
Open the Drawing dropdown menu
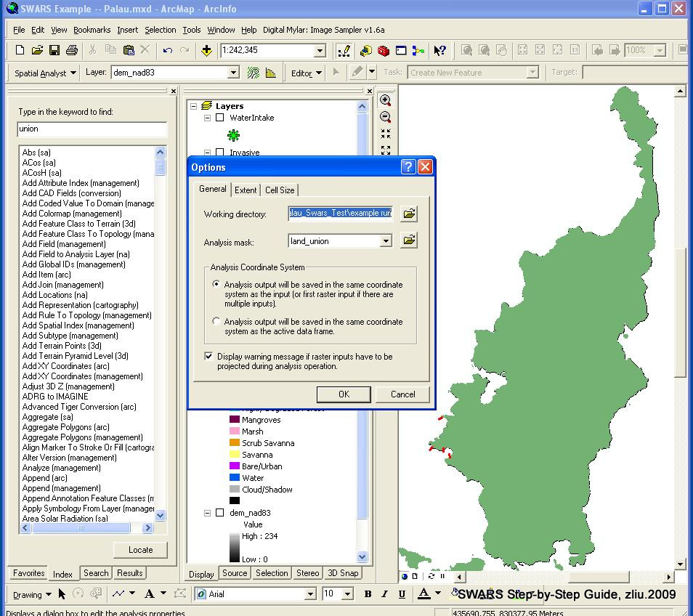32,595
